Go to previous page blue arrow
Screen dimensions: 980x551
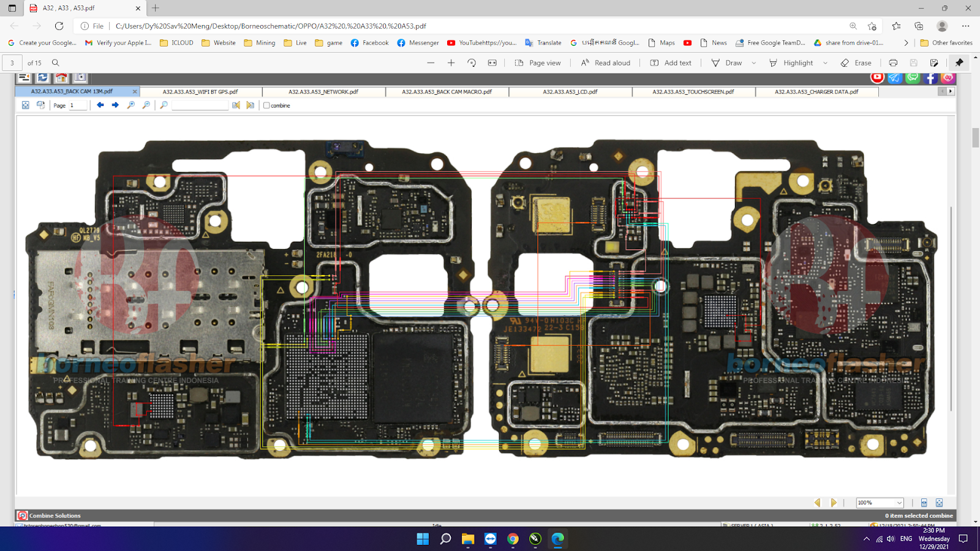pos(100,105)
